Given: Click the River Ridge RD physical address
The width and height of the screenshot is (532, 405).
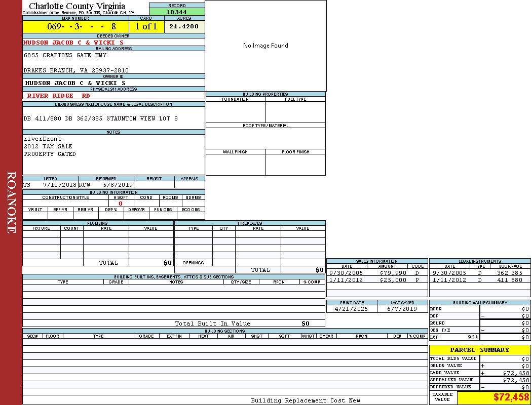Looking at the screenshot, I should pos(59,95).
